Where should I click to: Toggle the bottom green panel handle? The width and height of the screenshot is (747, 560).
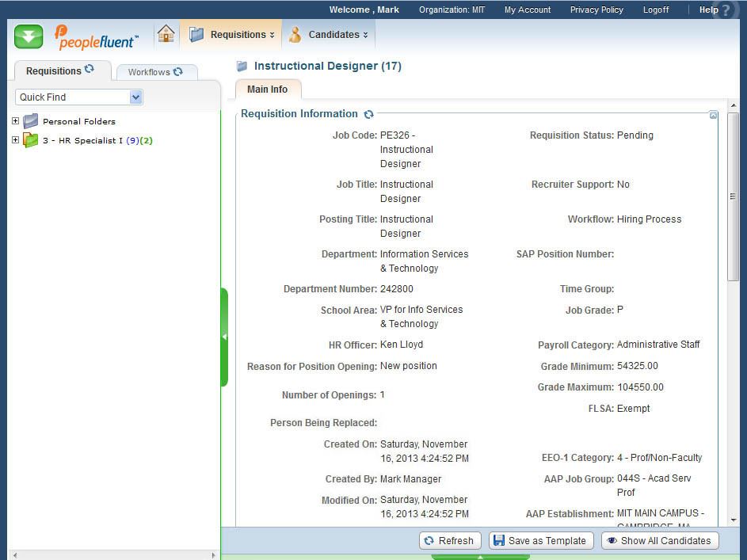tap(480, 557)
